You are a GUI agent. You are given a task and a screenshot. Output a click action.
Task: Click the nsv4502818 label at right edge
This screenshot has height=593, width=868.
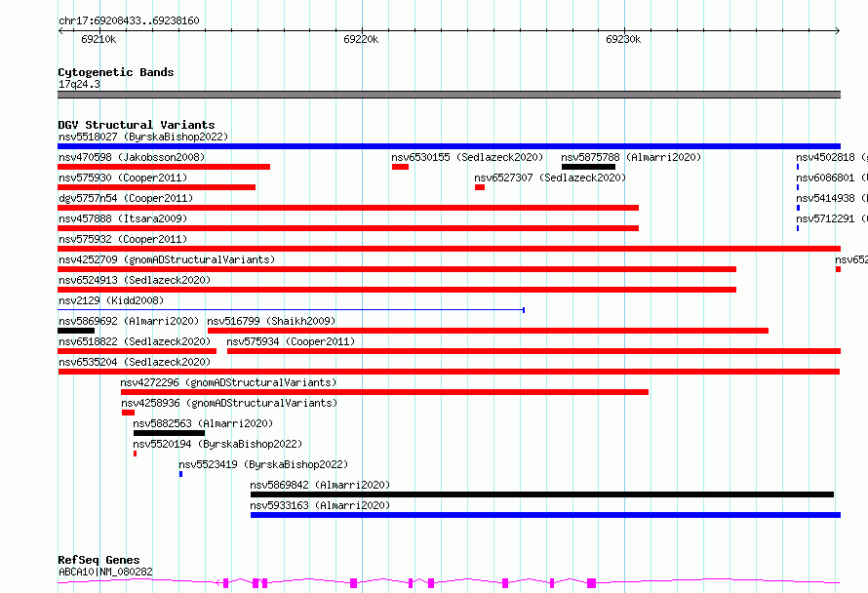825,157
